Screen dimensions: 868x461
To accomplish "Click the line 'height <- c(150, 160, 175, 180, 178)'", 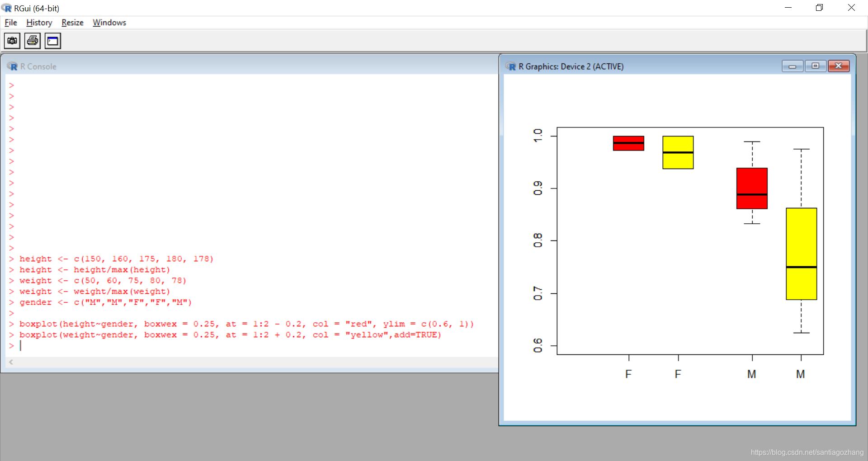I will (x=116, y=259).
